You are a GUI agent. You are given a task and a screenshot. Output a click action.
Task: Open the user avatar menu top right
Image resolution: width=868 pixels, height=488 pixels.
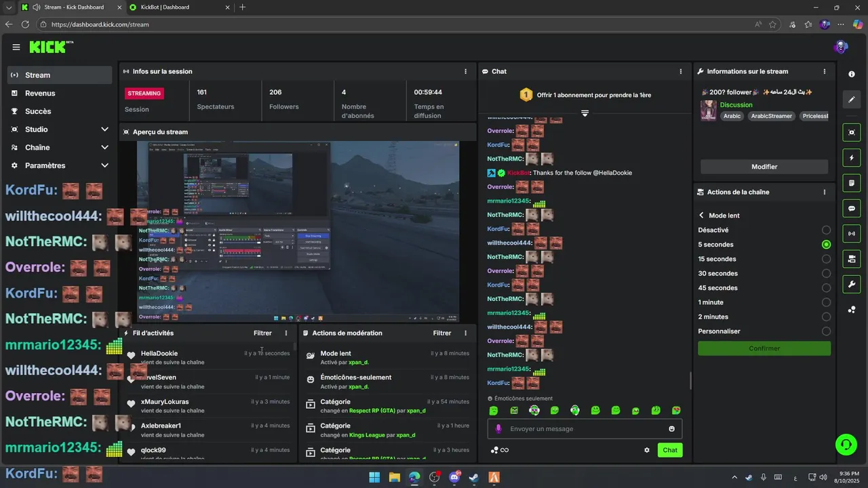(841, 47)
